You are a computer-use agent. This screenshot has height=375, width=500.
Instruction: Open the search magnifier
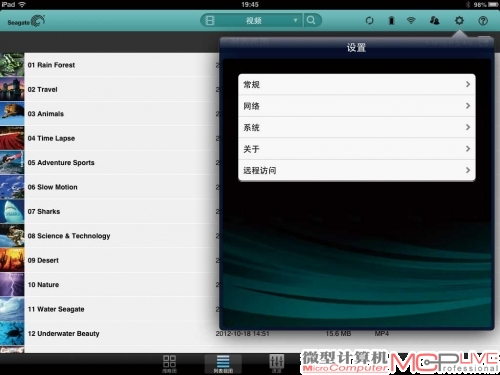[311, 21]
